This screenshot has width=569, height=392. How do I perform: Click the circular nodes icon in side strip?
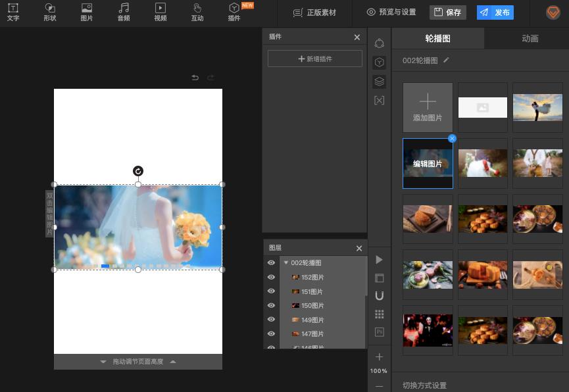coord(379,43)
